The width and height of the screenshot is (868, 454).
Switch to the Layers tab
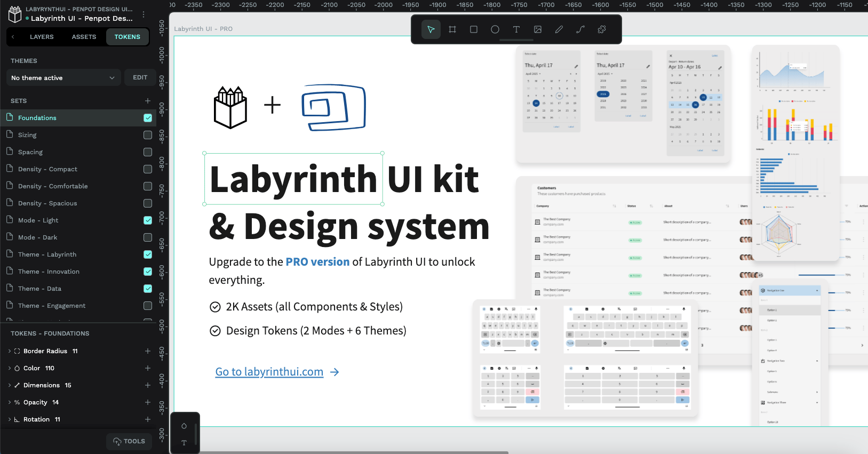(42, 37)
